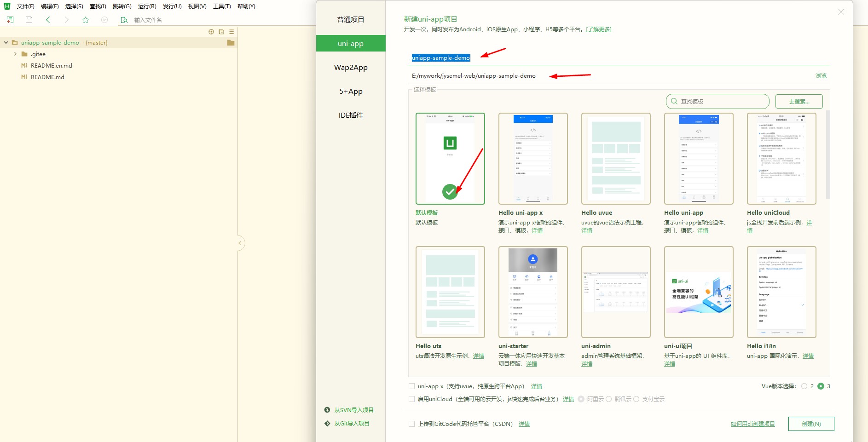Close the new project dialog

[841, 12]
